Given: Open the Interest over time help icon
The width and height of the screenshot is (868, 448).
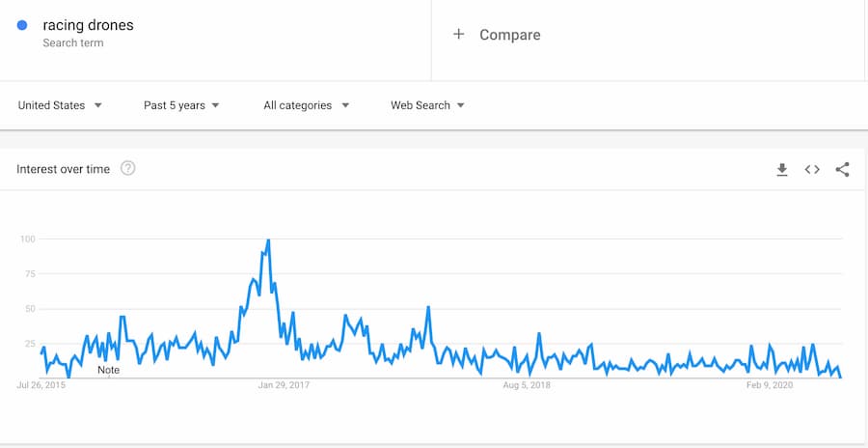Looking at the screenshot, I should tap(127, 169).
